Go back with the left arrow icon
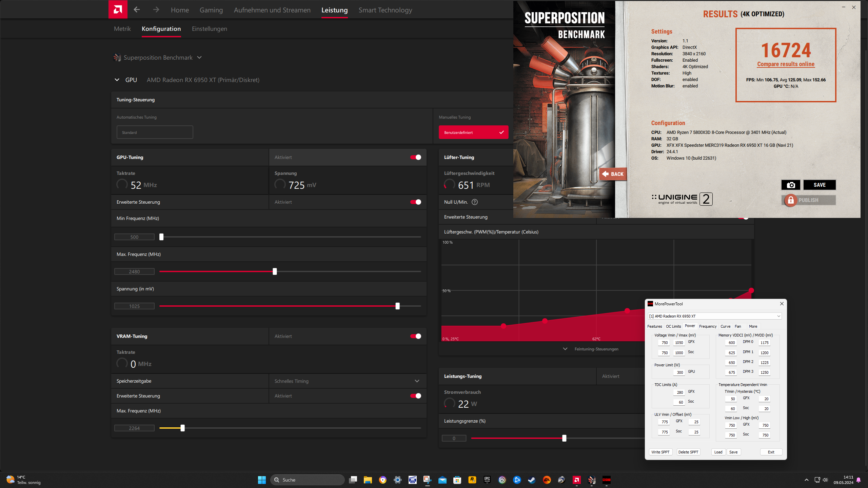 [x=137, y=10]
